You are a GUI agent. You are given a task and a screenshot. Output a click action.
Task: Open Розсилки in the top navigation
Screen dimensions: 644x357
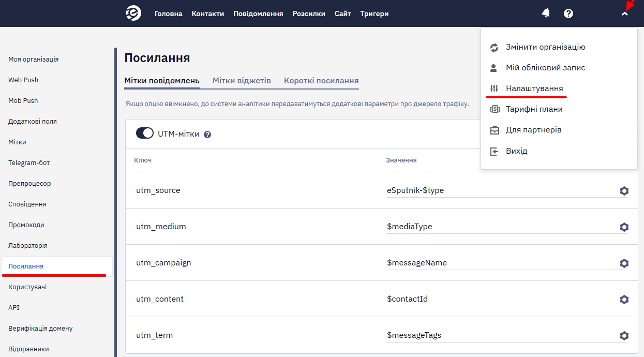[x=309, y=13]
